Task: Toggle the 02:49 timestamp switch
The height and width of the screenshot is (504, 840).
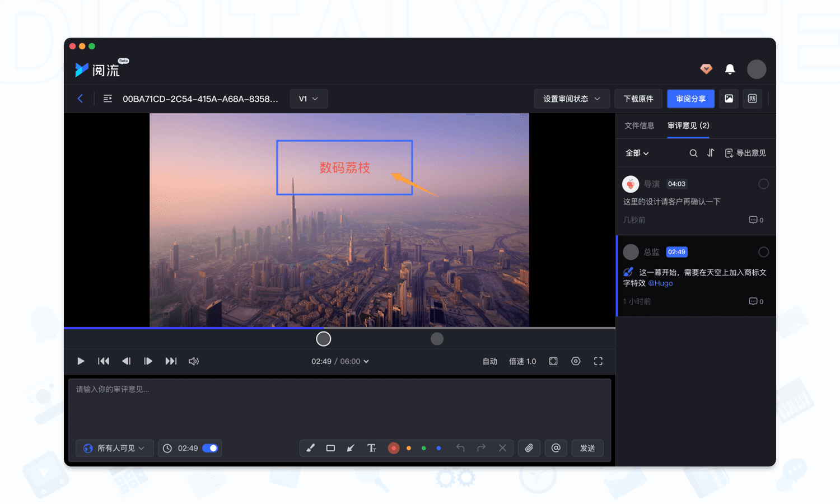Action: 210,448
